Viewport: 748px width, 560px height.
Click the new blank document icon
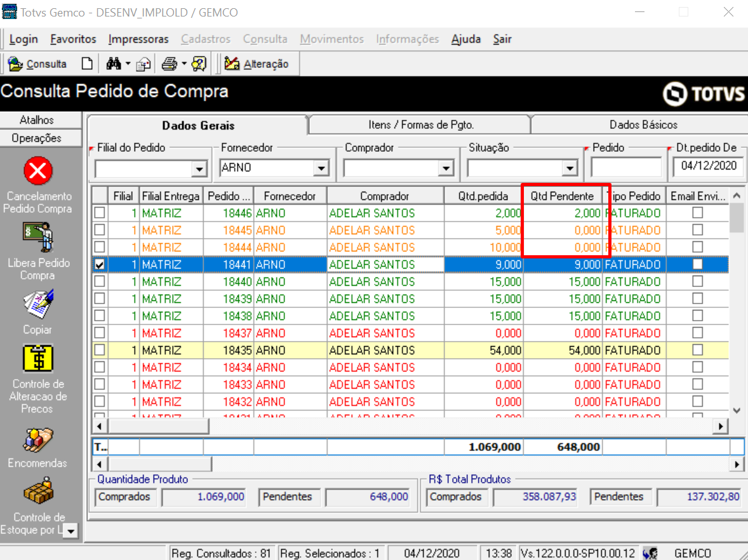(87, 63)
